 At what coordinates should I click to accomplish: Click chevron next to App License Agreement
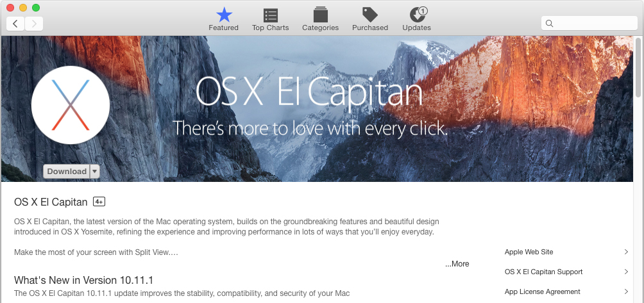point(626,291)
